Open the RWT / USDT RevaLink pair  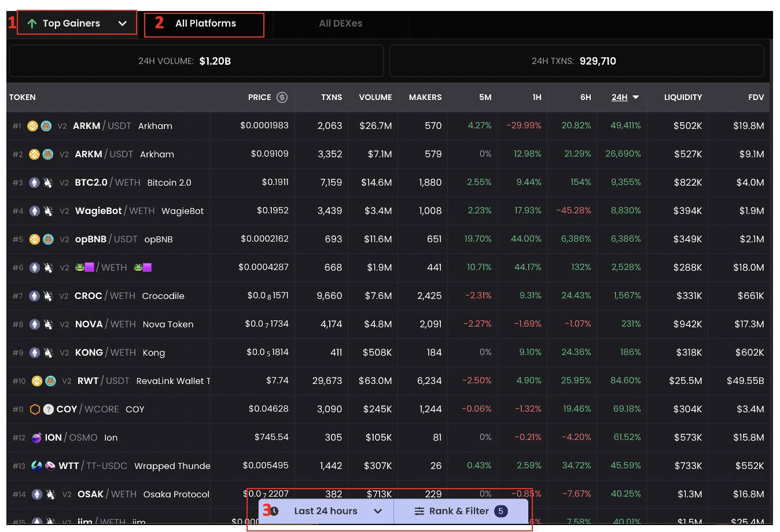pyautogui.click(x=144, y=381)
